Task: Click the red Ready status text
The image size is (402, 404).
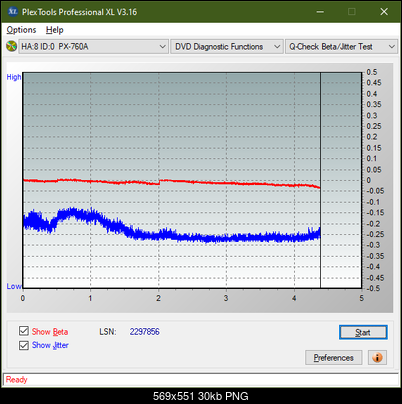Action: tap(16, 379)
